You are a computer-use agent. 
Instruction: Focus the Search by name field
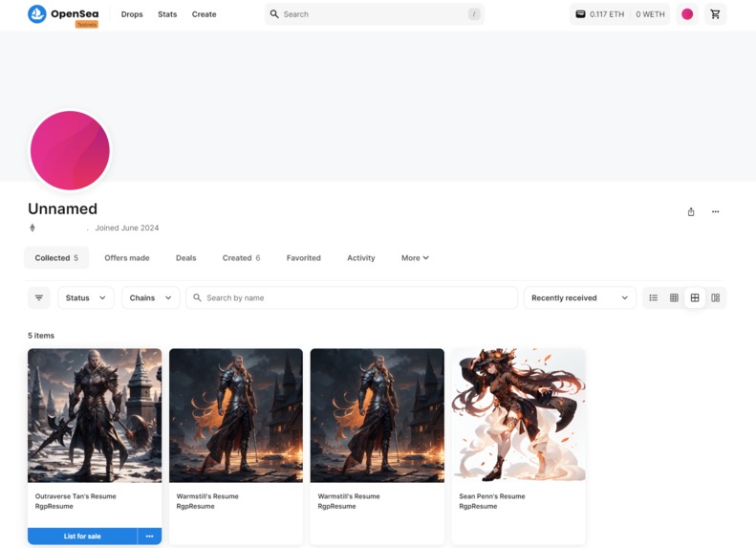click(352, 297)
